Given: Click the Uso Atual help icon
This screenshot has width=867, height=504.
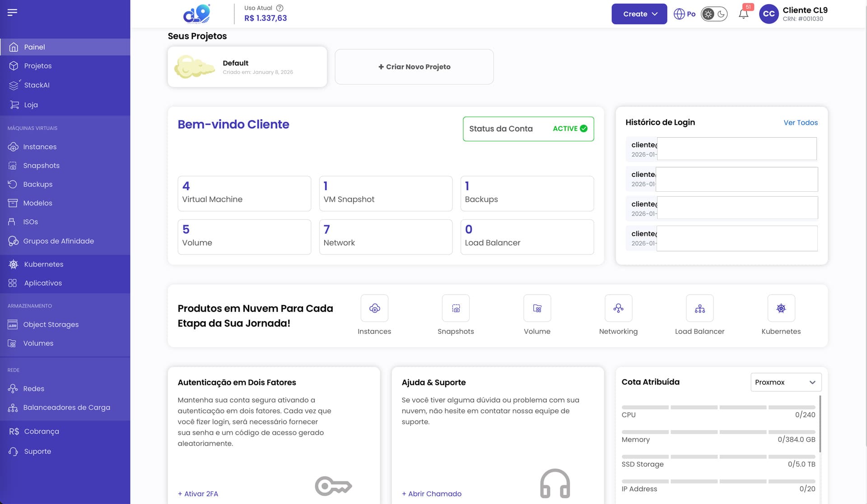Looking at the screenshot, I should click(280, 8).
